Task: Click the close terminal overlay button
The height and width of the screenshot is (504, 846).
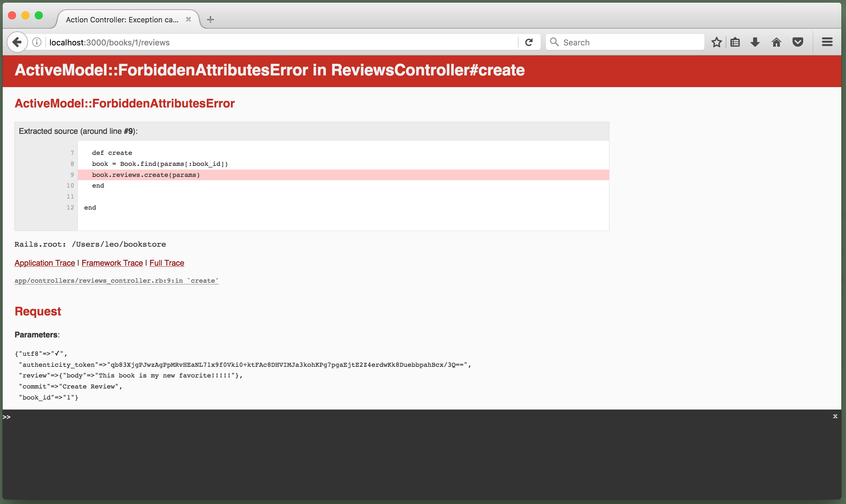Action: tap(835, 417)
